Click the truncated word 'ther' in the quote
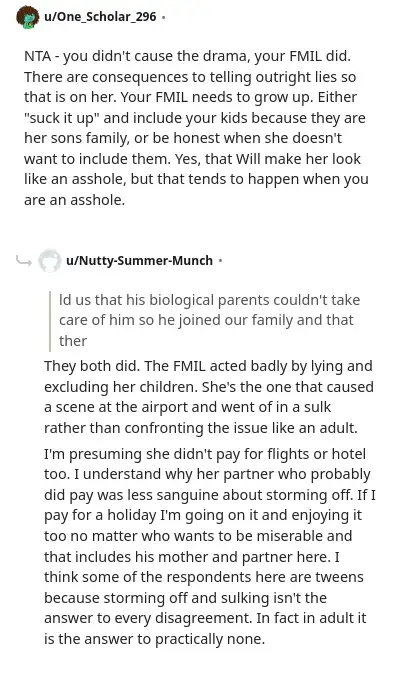This screenshot has height=674, width=400. tap(73, 341)
